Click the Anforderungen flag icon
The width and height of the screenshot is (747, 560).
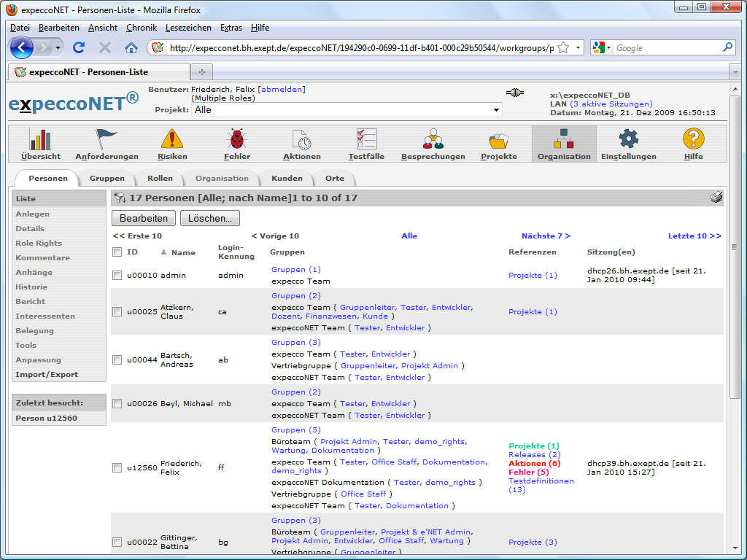click(x=107, y=139)
